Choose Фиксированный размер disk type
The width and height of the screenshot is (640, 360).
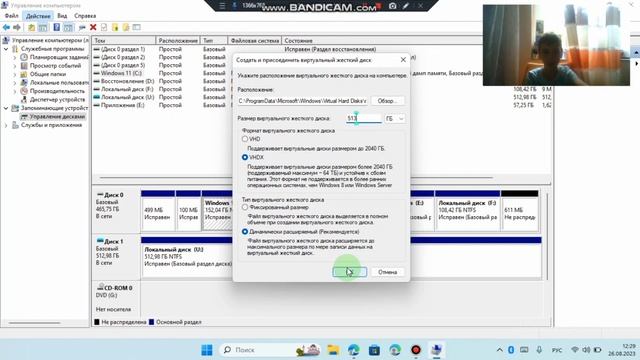point(245,207)
